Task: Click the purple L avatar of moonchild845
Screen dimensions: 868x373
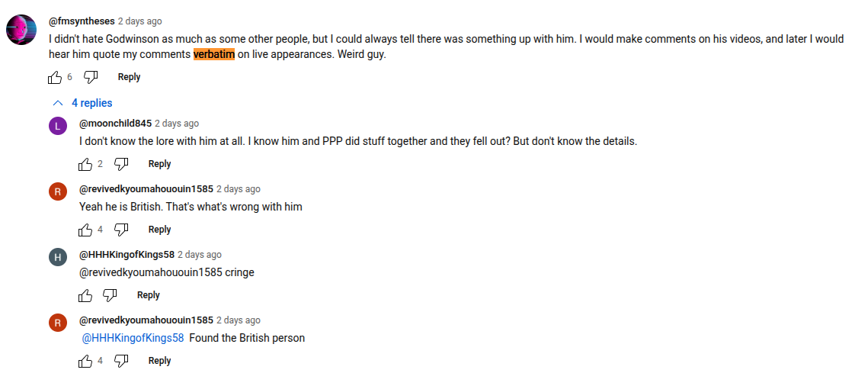Action: [58, 126]
